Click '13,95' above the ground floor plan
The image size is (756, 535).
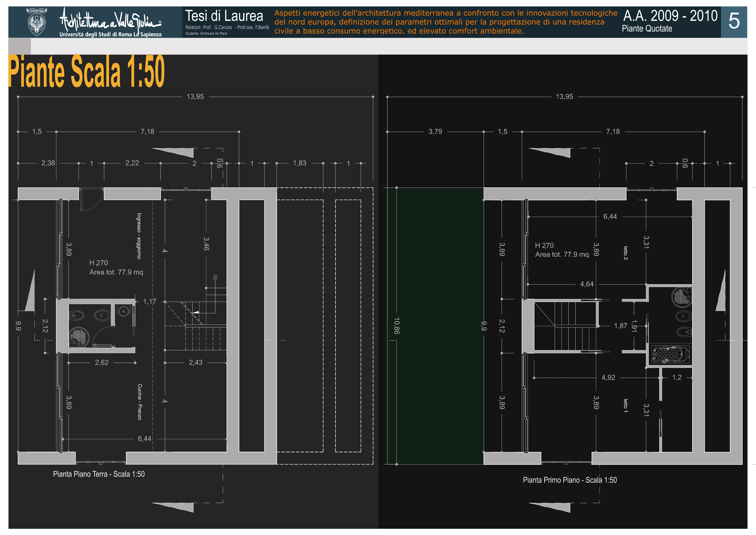point(195,96)
